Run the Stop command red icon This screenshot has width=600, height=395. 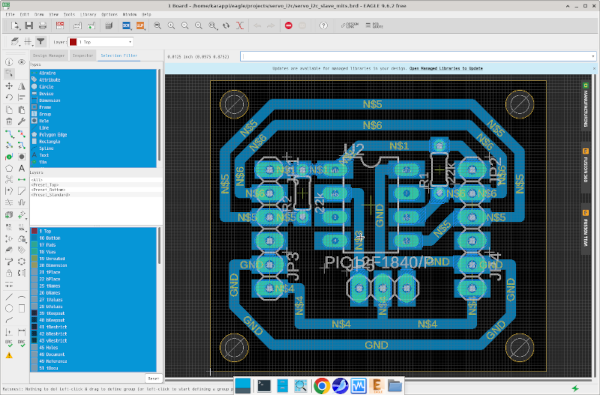point(289,26)
